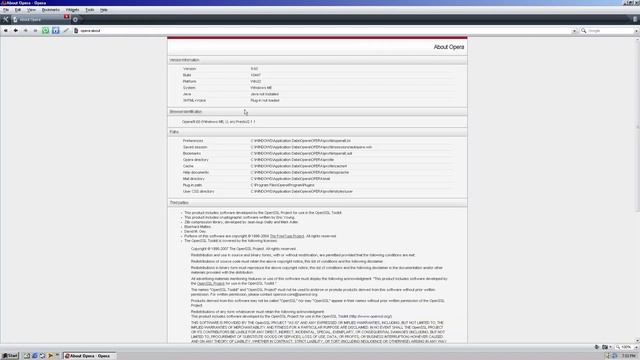Click the third quick launch icon in the taskbar
The height and width of the screenshot is (360, 640).
click(42, 356)
